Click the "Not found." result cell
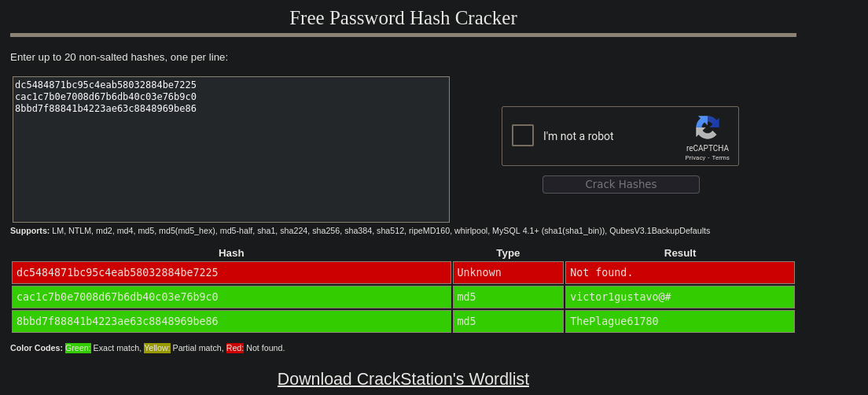Image resolution: width=868 pixels, height=395 pixels. 679,272
